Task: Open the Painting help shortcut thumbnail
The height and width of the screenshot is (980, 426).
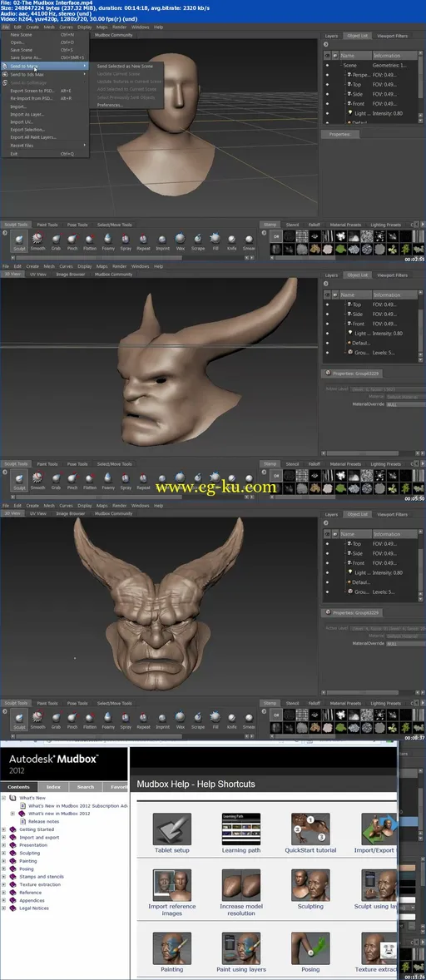Action: point(171,948)
